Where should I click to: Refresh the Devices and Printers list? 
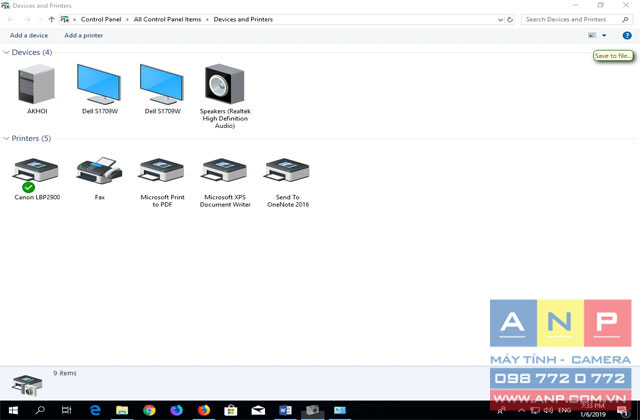click(x=510, y=19)
